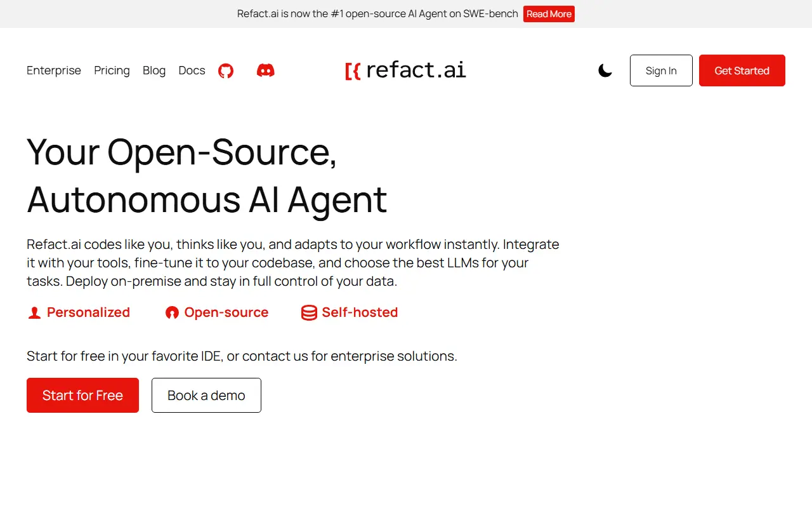Click the Self-hosted feature label
The image size is (812, 508).
point(359,312)
